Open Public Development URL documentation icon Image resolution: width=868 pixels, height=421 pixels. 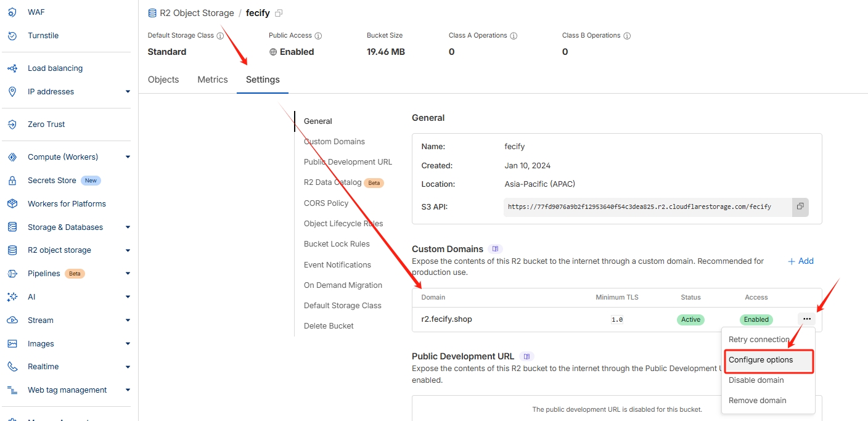526,356
